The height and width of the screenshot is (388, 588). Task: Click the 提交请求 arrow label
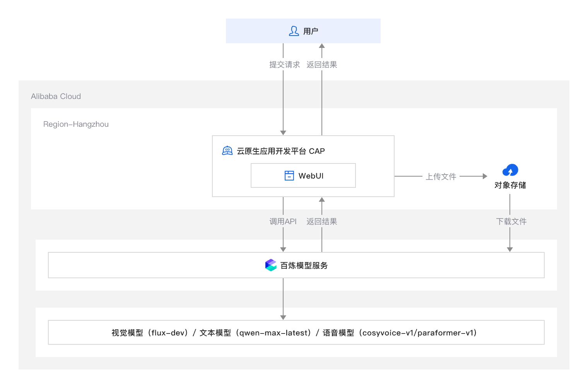[x=285, y=65]
